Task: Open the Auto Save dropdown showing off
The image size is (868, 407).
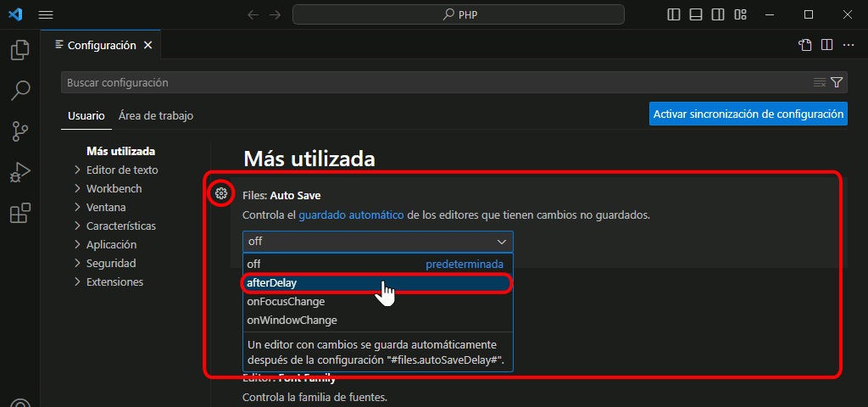Action: (377, 242)
